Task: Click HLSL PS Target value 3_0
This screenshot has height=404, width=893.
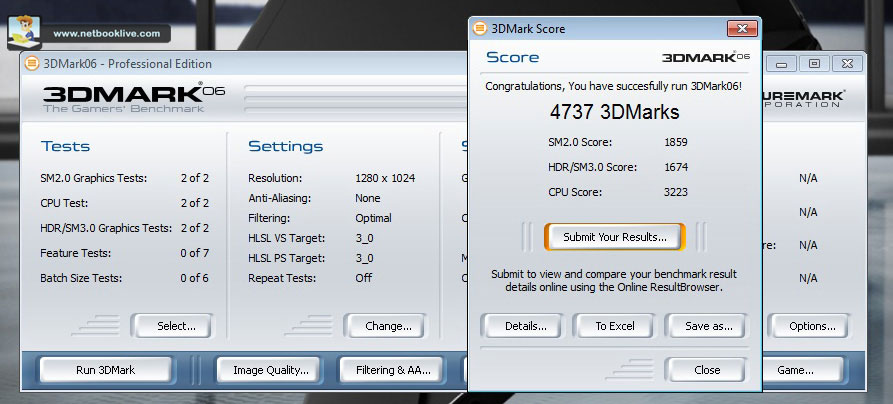Action: click(364, 258)
